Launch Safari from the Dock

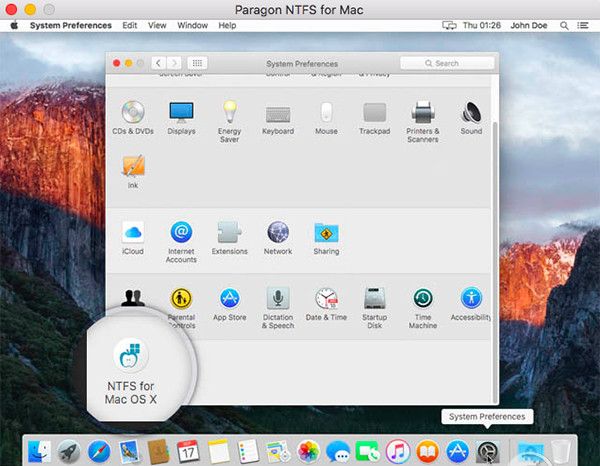click(x=99, y=451)
